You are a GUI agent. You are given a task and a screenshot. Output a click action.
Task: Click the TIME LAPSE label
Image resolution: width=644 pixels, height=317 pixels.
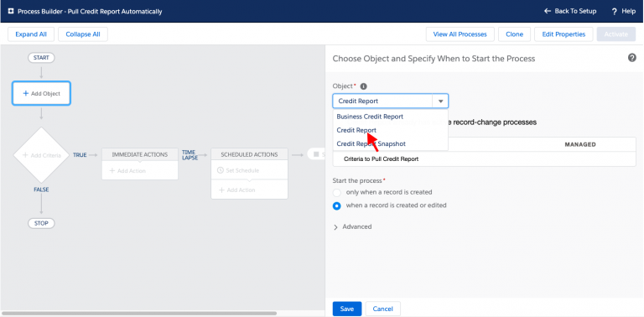tap(190, 155)
